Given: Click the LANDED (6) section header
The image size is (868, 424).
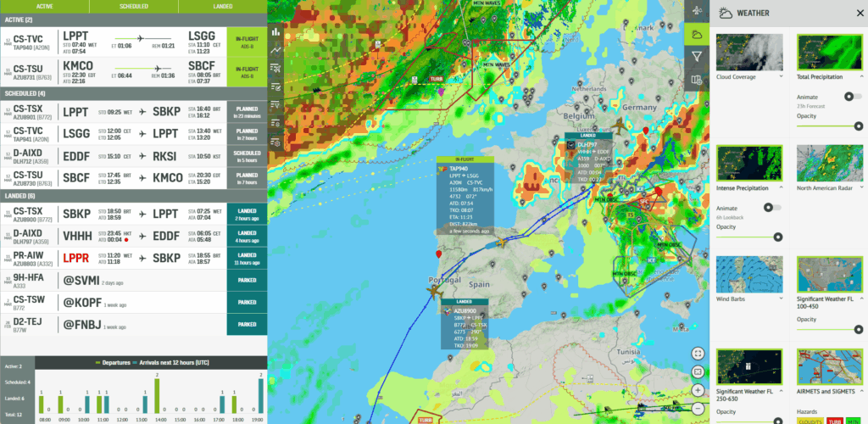Looking at the screenshot, I should 133,196.
